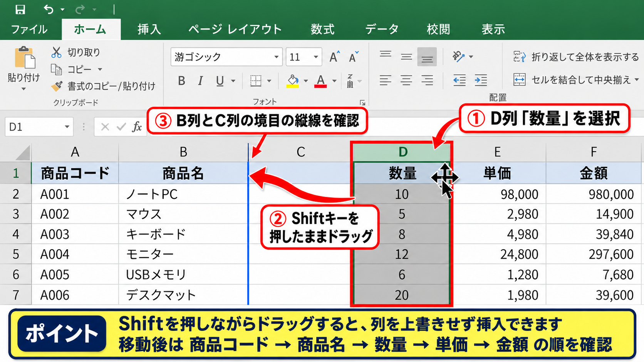Image resolution: width=644 pixels, height=362 pixels.
Task: Click the orientation text-angle icon
Action: coord(458,57)
